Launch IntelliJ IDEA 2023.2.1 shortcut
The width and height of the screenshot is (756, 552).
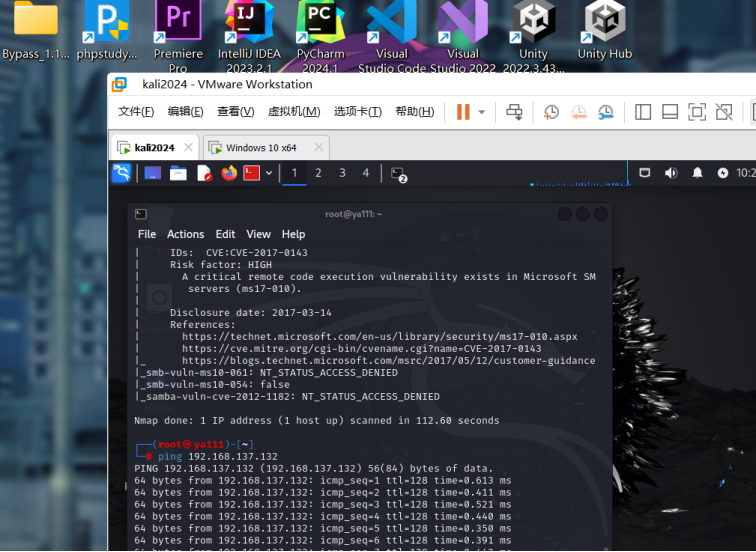(x=249, y=36)
